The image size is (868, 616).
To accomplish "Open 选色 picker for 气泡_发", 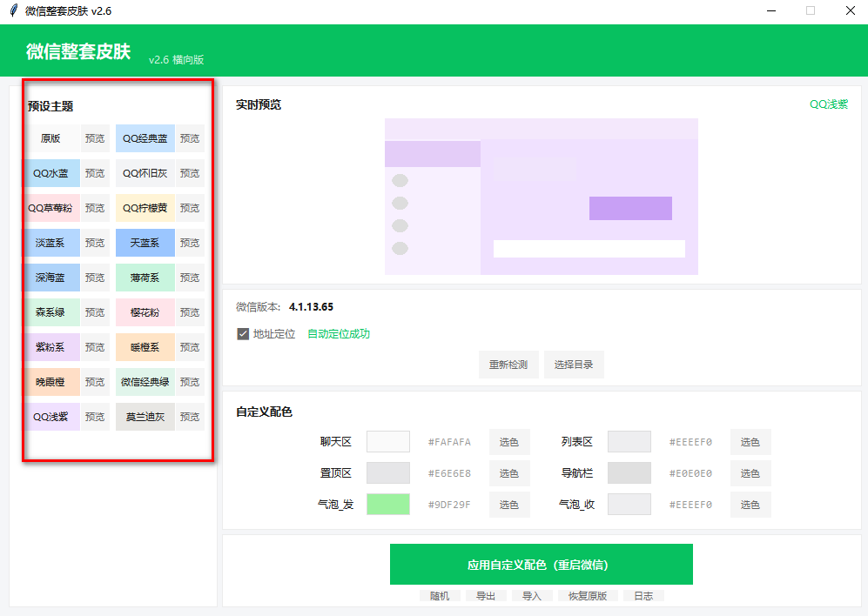I will point(509,505).
